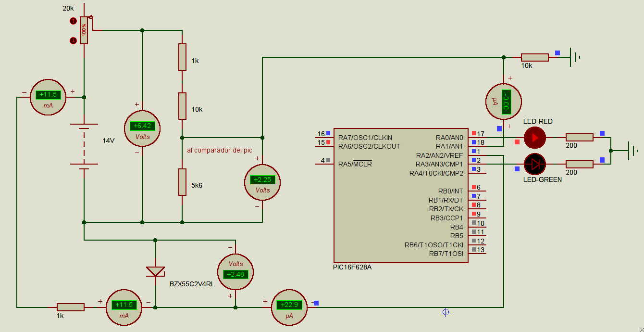Select the ground symbol after the 200 resistors

point(633,151)
